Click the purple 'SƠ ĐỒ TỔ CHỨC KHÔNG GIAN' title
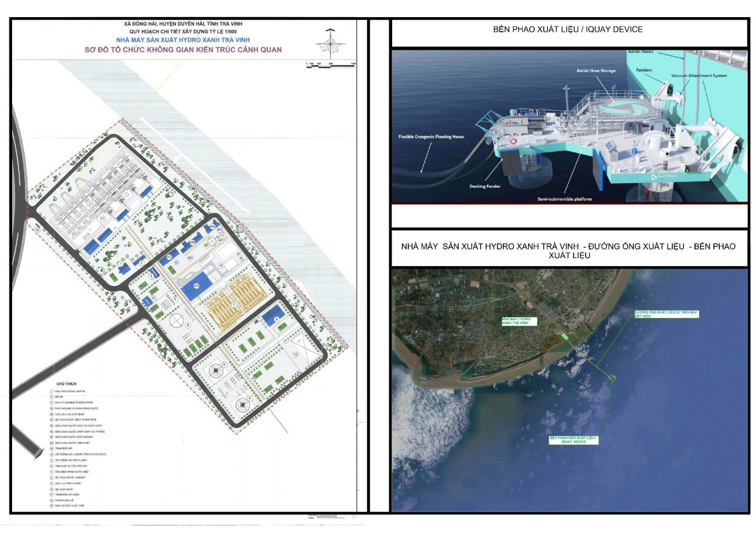 pyautogui.click(x=183, y=49)
